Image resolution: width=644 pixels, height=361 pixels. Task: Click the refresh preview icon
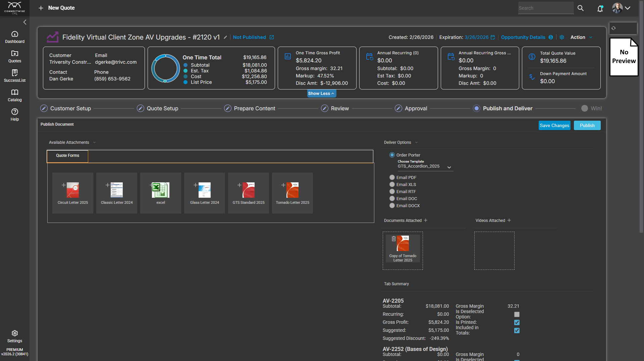point(613,28)
